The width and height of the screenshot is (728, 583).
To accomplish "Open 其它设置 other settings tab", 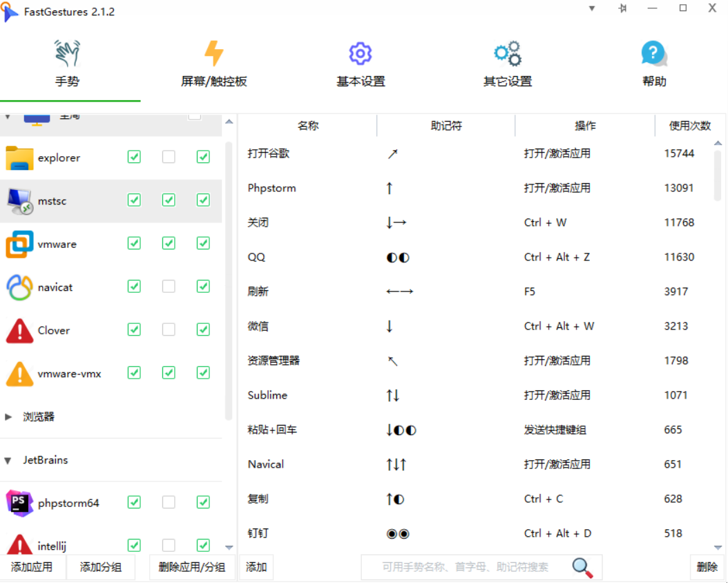I will coord(508,64).
